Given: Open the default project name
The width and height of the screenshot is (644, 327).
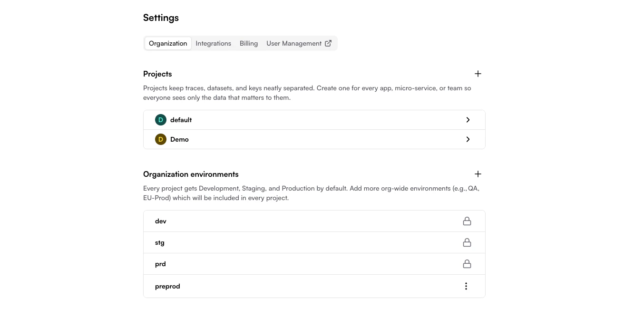Looking at the screenshot, I should pyautogui.click(x=181, y=120).
